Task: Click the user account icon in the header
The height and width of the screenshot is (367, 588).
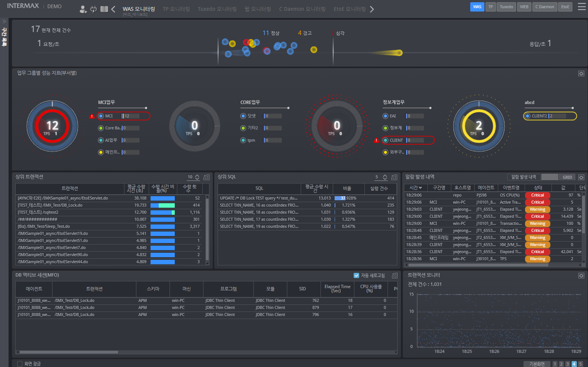Action: pos(83,9)
